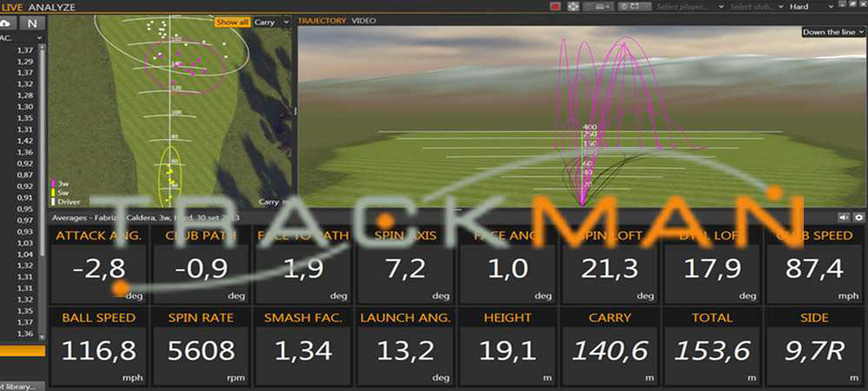Select the CLUB PATH data tile
The height and width of the screenshot is (391, 868).
coord(201,263)
